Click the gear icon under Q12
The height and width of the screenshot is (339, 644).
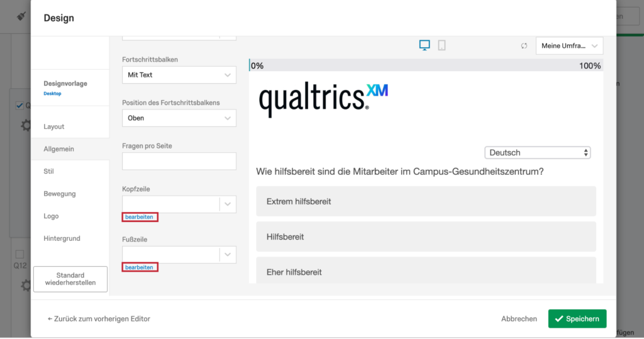(x=26, y=285)
